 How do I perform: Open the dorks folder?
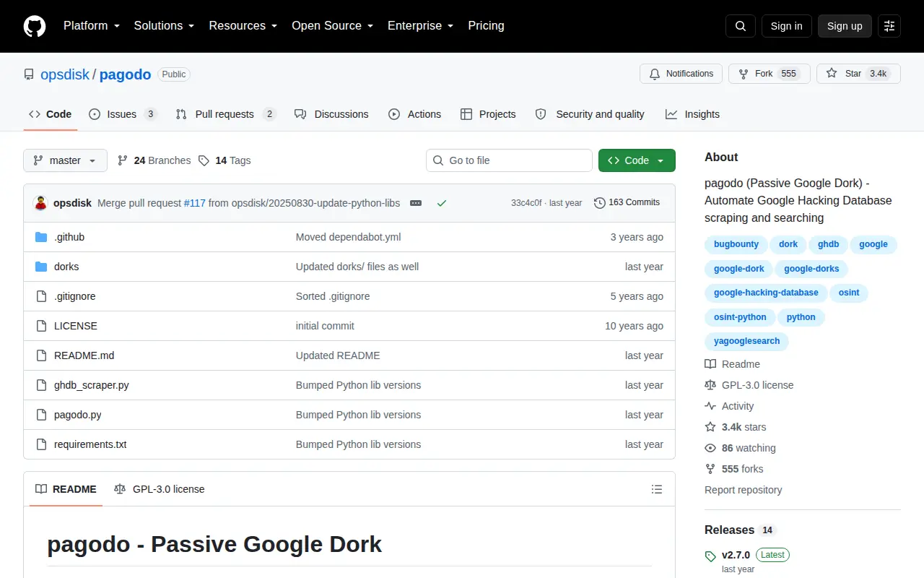tap(66, 267)
